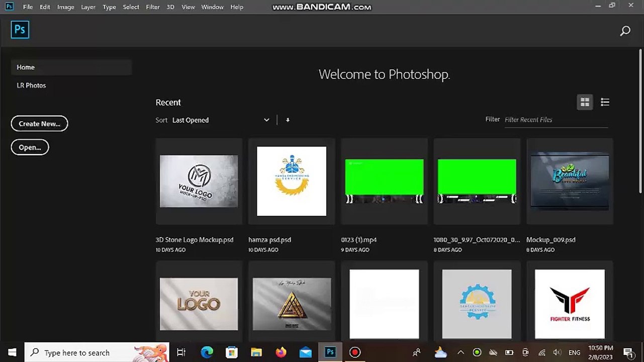Click the battery tray icon
Screen dimensions: 644x362
click(509, 352)
